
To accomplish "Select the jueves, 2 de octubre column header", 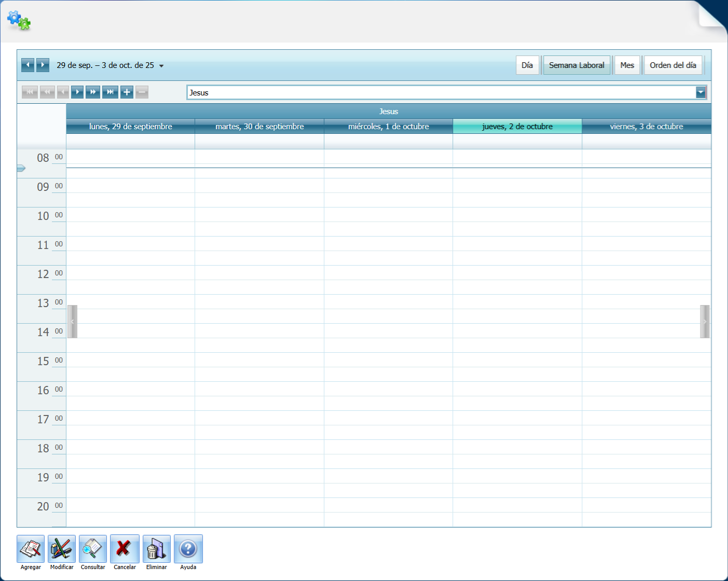I will [517, 126].
